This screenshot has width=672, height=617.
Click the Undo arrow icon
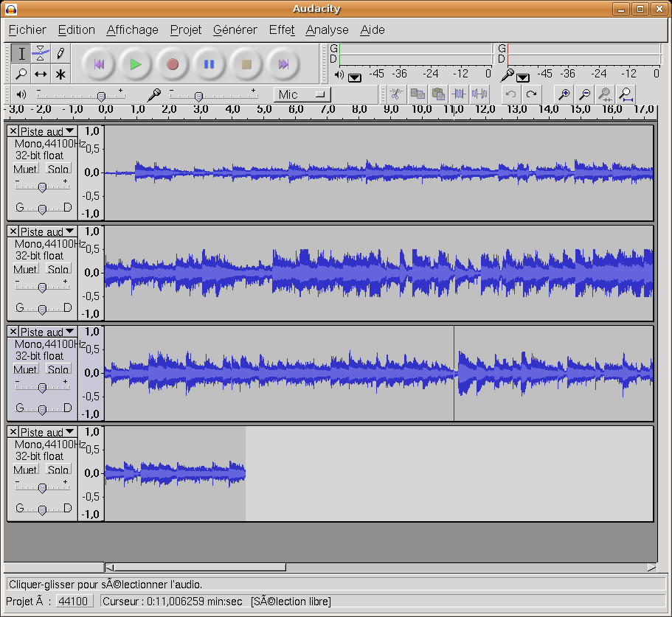[511, 94]
